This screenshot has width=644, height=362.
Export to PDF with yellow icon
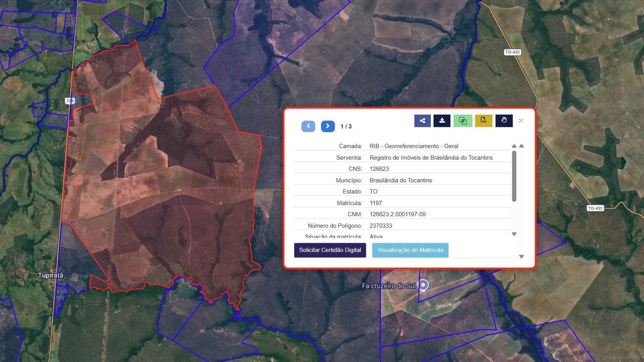[484, 121]
